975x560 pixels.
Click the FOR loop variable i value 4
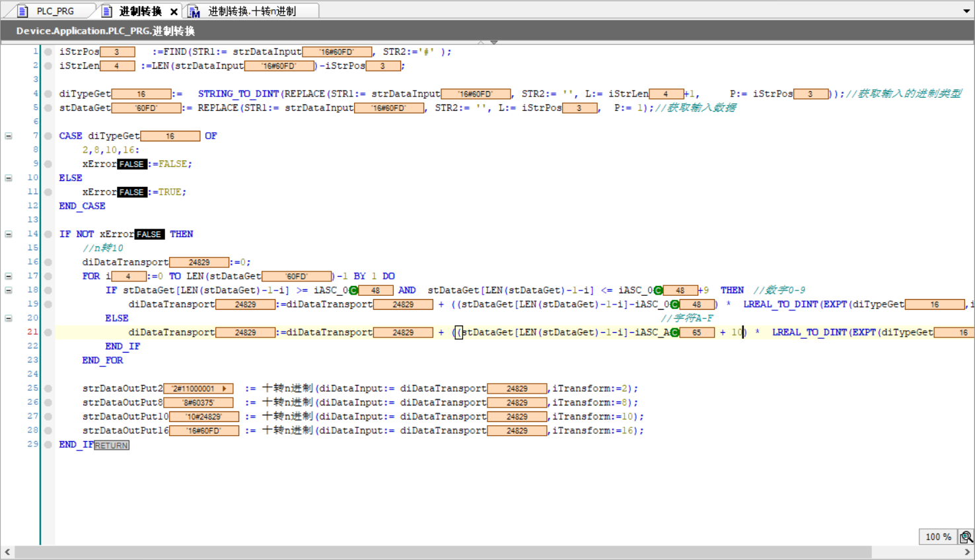(x=128, y=277)
